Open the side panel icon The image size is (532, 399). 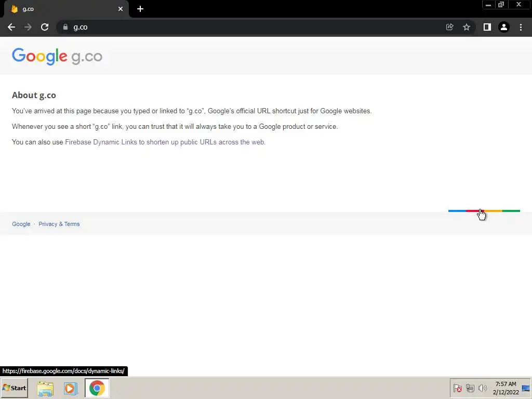487,27
